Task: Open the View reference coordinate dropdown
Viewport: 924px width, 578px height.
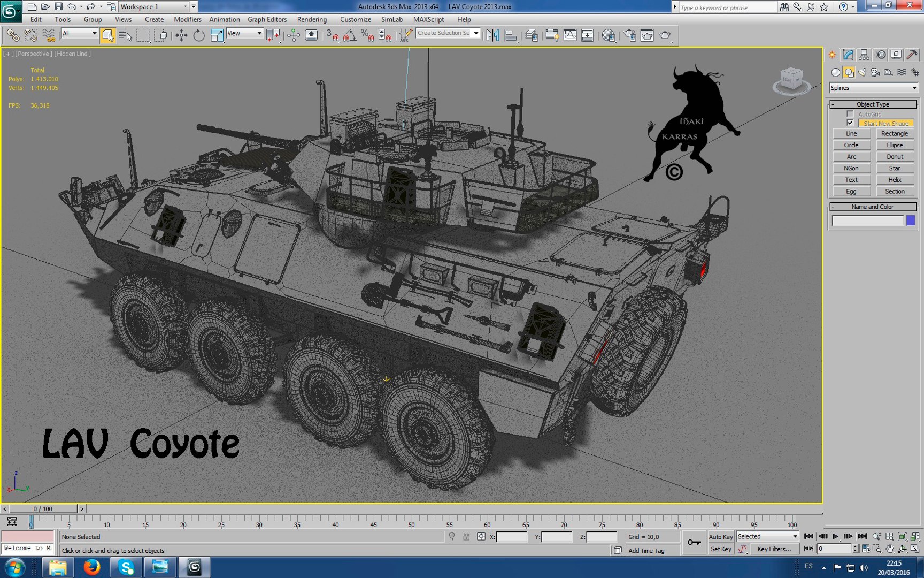Action: 244,34
